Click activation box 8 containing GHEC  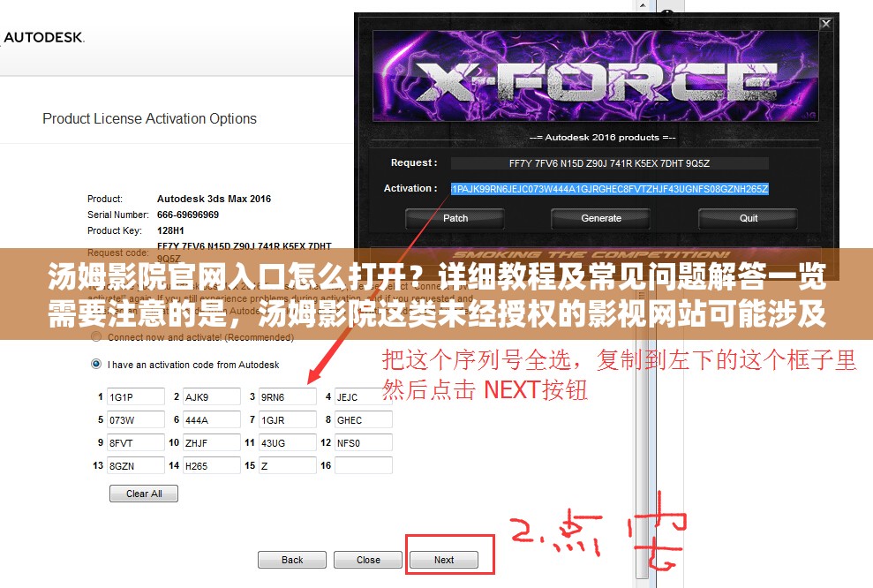pyautogui.click(x=363, y=419)
